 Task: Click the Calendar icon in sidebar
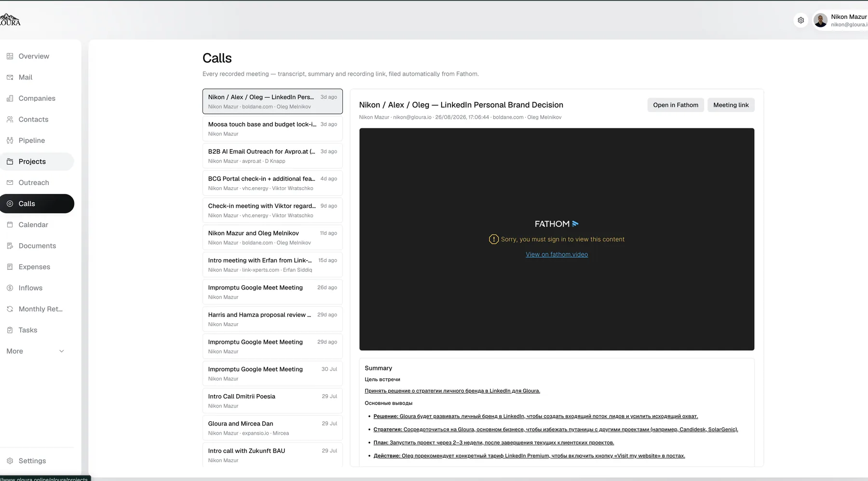point(10,225)
